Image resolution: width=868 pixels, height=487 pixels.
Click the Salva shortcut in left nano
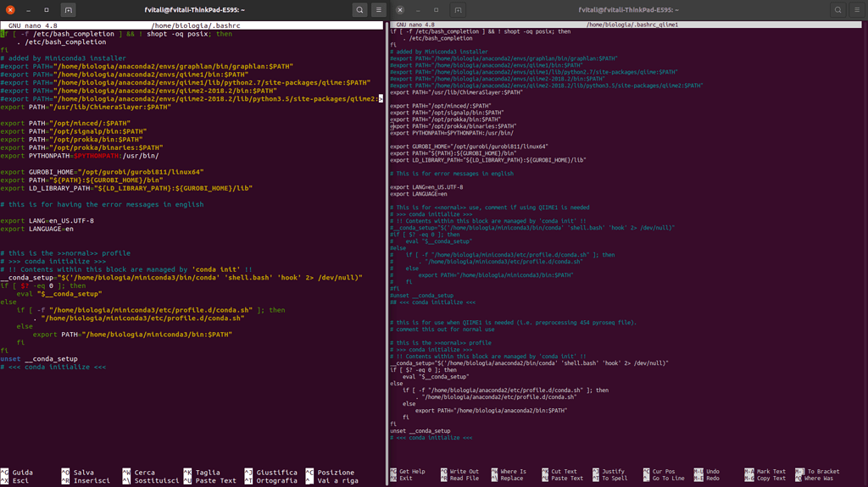pos(83,473)
